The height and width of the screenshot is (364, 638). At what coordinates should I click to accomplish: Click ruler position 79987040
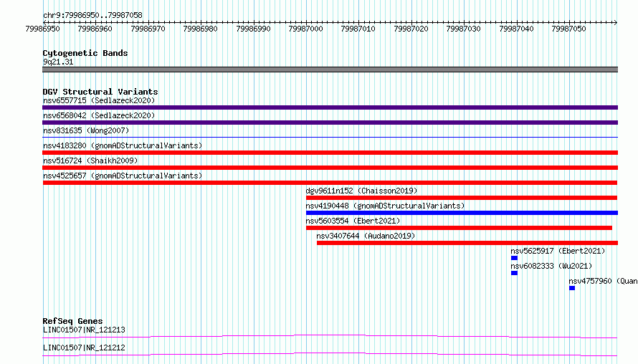coord(516,29)
